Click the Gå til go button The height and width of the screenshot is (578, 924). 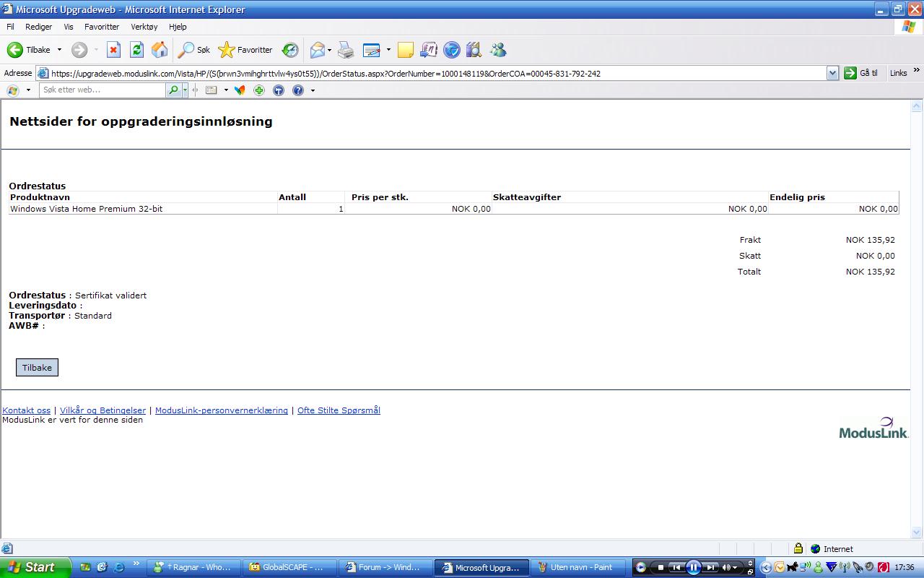861,73
